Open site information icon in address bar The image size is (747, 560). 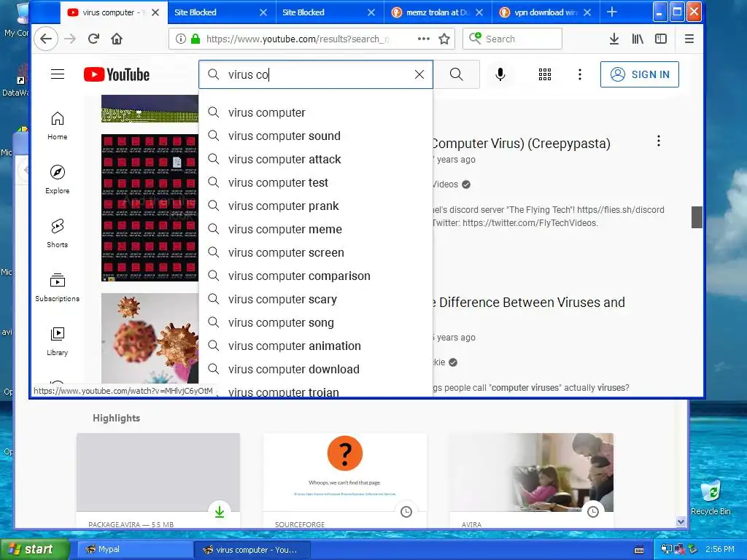coord(181,39)
